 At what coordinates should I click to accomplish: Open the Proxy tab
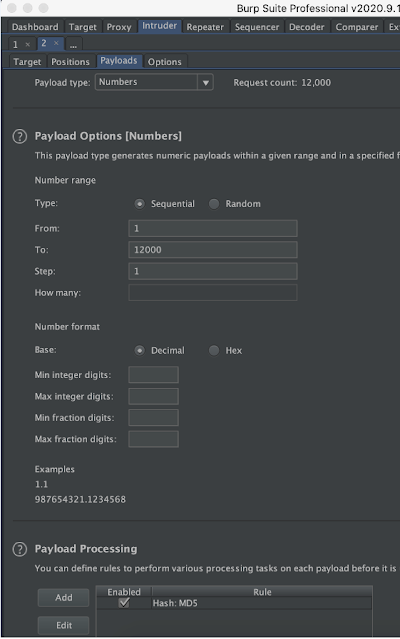(119, 27)
